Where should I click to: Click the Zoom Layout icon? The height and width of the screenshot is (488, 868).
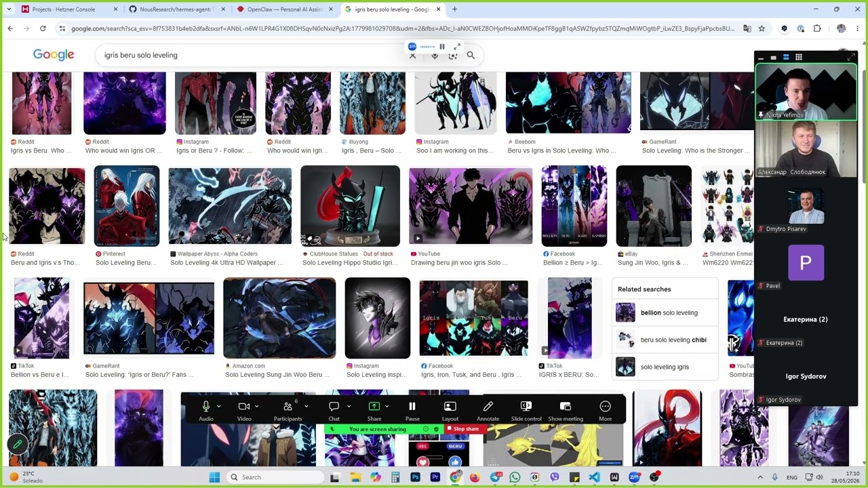tap(450, 411)
